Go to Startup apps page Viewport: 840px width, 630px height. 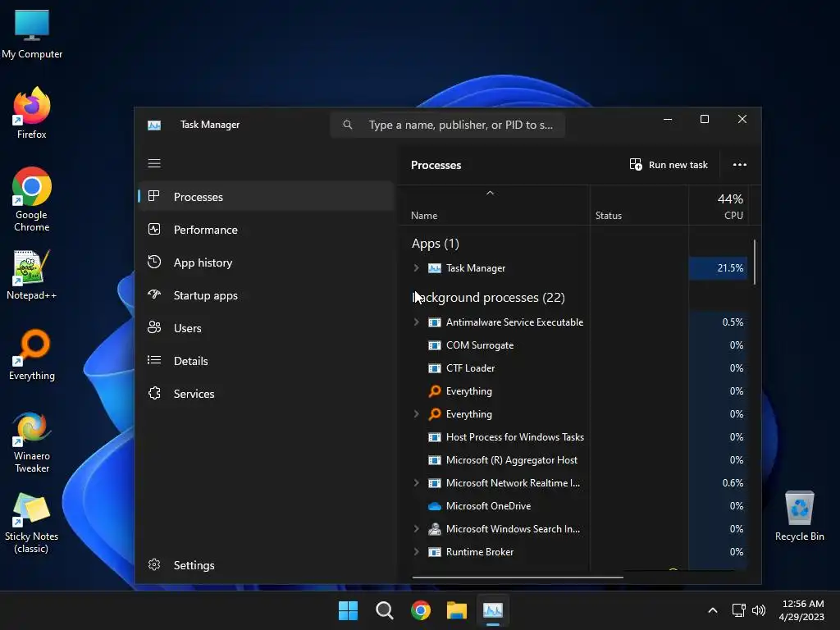267,295
